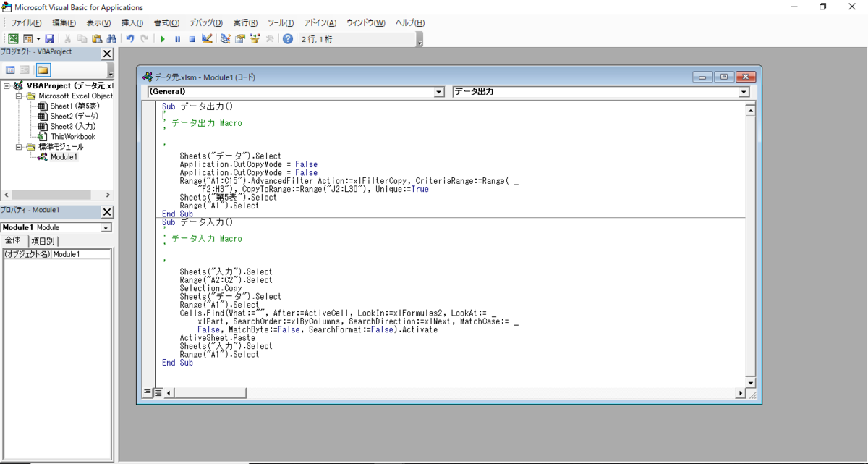
Task: Switch to Full Module View button
Action: point(158,392)
